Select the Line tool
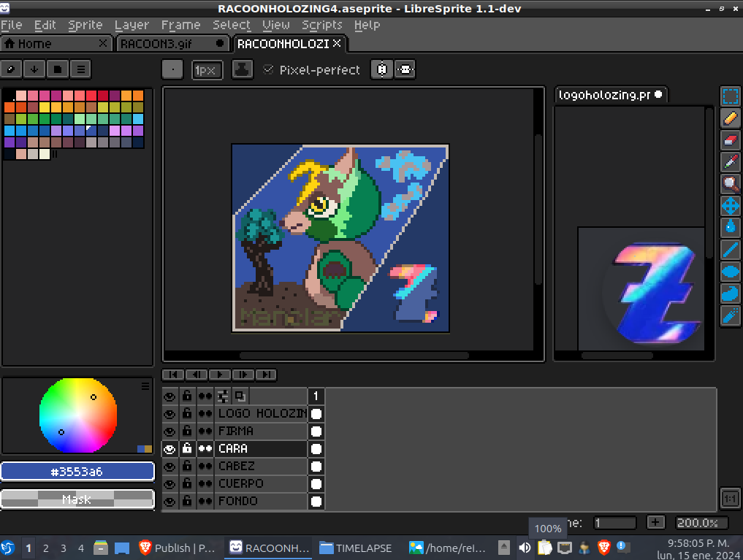The image size is (743, 560). (730, 250)
